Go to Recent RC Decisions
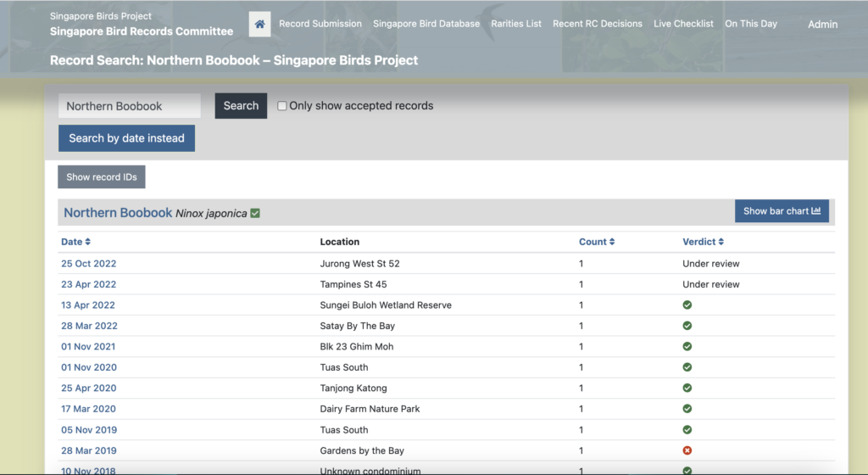 tap(598, 24)
